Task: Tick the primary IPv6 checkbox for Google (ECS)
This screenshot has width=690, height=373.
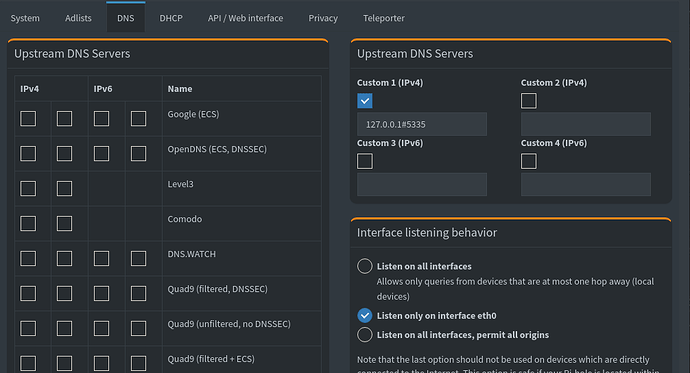Action: point(101,118)
